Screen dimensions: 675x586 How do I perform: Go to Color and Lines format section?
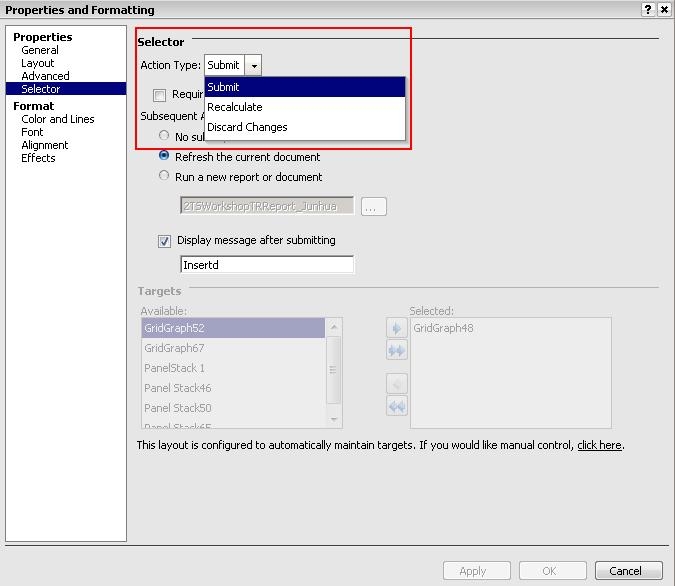[58, 119]
